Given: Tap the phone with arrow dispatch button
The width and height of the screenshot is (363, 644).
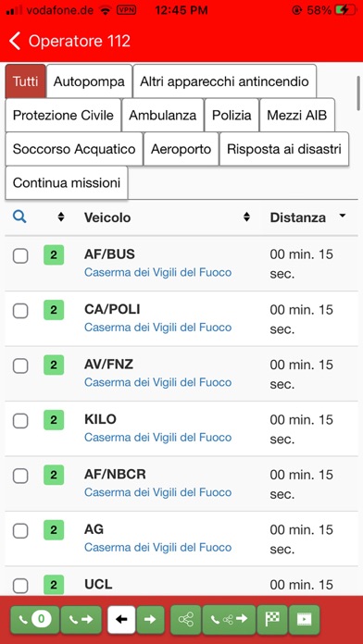Looking at the screenshot, I should click(x=81, y=619).
